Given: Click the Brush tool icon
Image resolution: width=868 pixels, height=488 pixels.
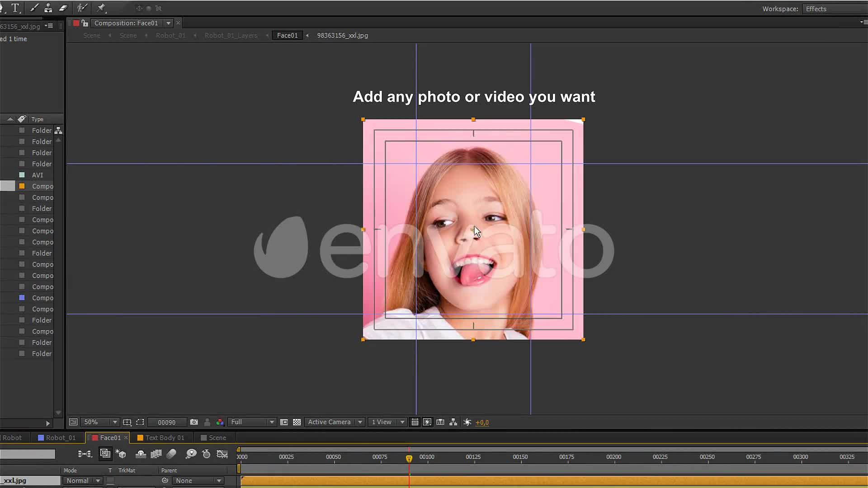Looking at the screenshot, I should click(33, 8).
